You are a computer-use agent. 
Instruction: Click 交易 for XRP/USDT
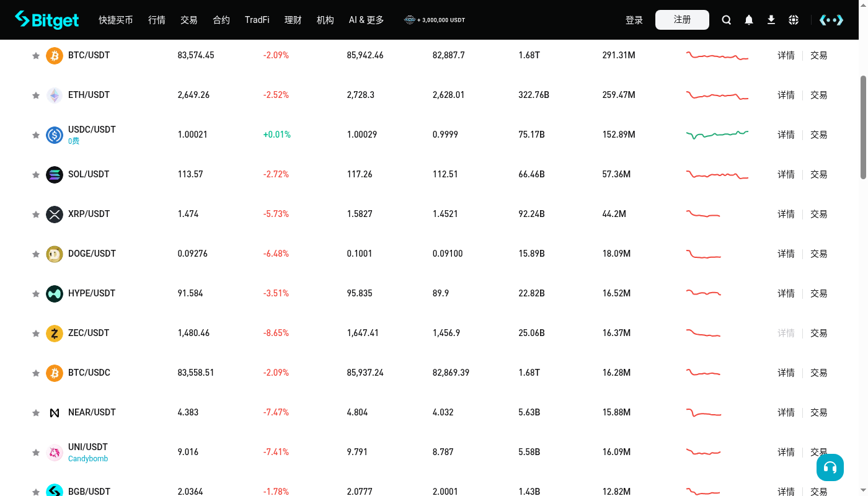click(819, 214)
